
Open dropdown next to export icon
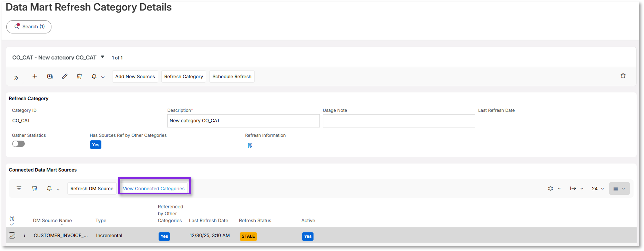pyautogui.click(x=582, y=189)
